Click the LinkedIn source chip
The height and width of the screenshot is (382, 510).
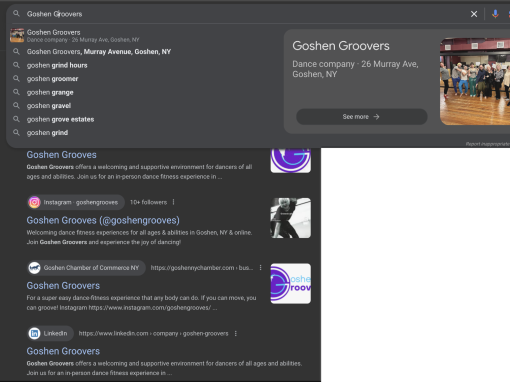click(x=50, y=333)
